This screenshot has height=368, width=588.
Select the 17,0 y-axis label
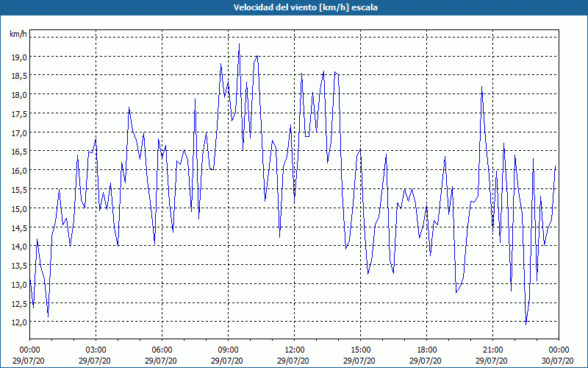(19, 133)
